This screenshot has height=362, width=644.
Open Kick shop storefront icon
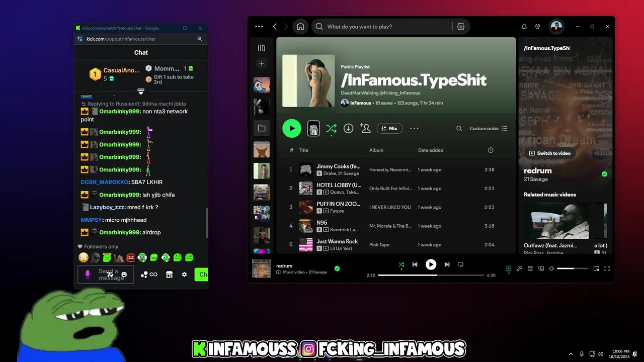(170, 275)
